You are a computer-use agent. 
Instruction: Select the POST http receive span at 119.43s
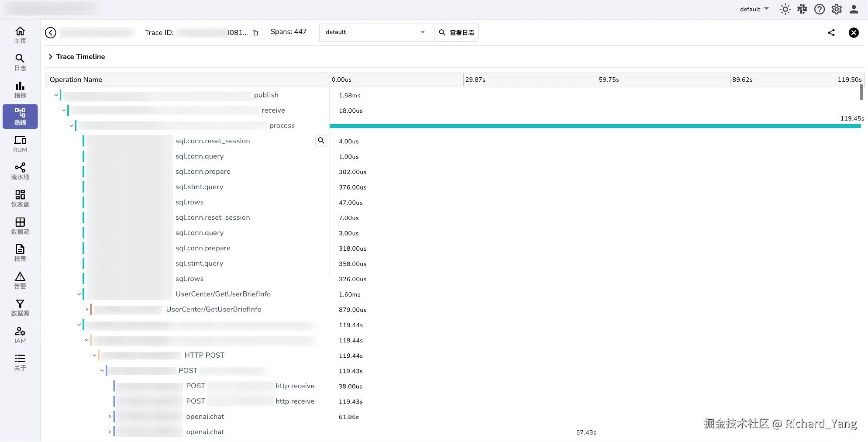[x=250, y=401]
